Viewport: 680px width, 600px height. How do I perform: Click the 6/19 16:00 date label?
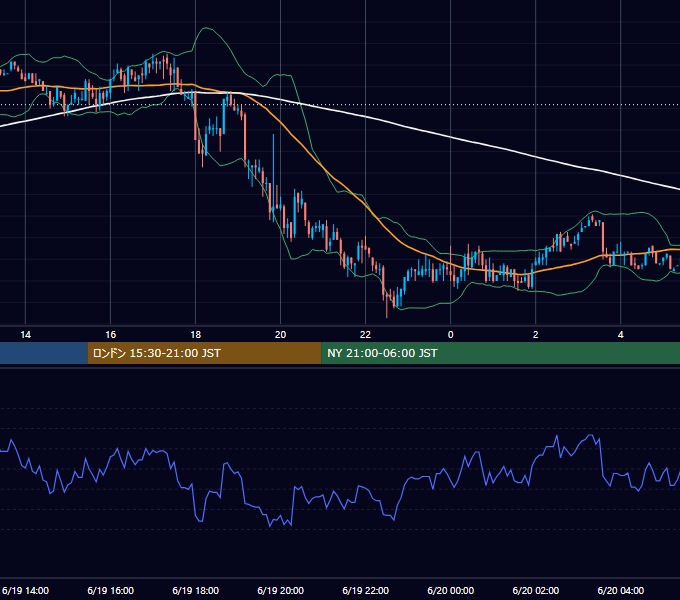tap(111, 590)
